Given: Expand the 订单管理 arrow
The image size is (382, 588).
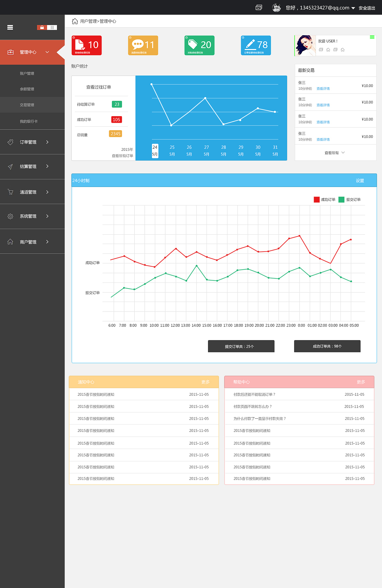Looking at the screenshot, I should pos(47,142).
